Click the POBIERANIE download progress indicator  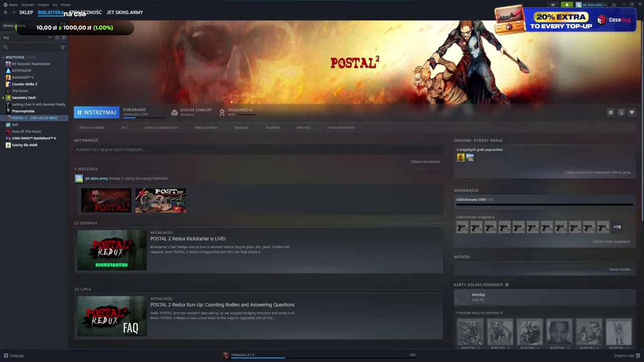pyautogui.click(x=144, y=112)
